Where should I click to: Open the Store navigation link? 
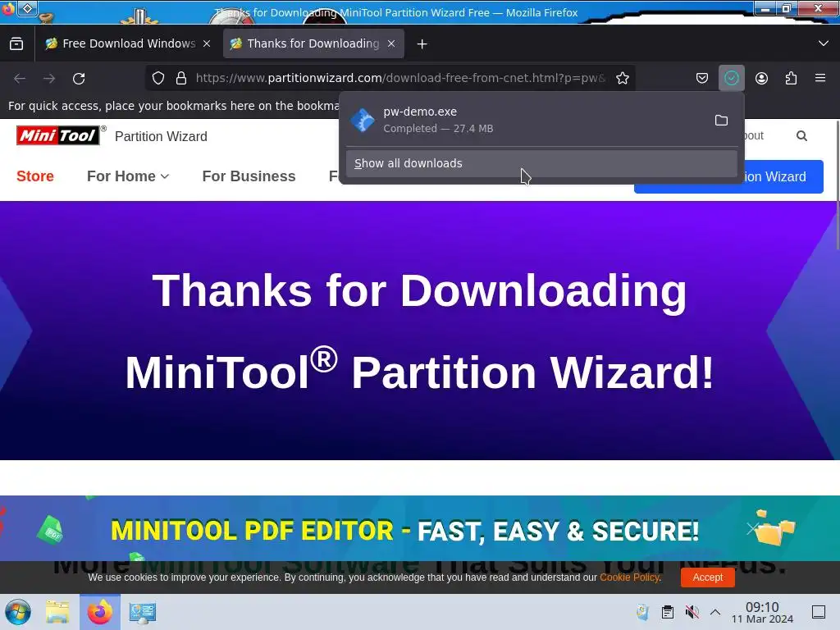pos(35,176)
